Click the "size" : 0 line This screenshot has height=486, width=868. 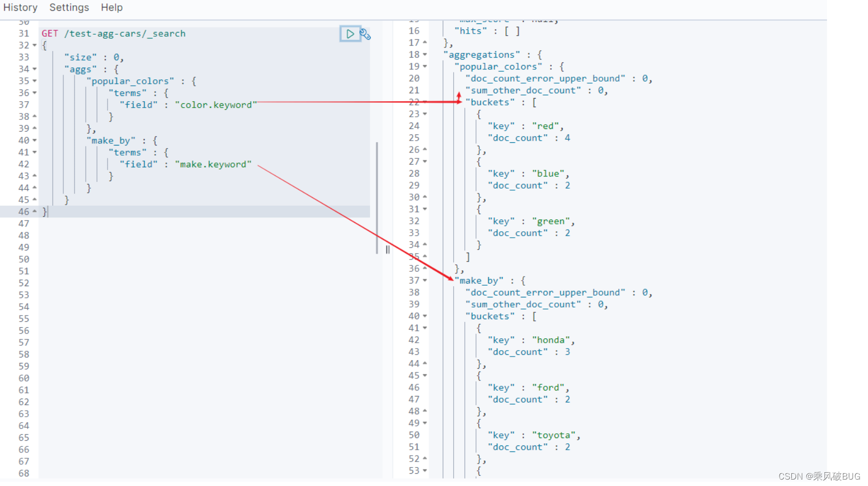94,57
